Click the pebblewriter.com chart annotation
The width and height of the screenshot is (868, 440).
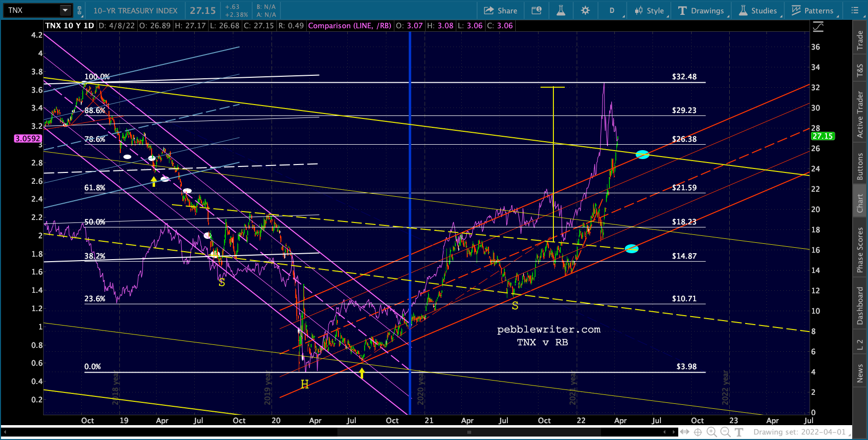click(549, 330)
